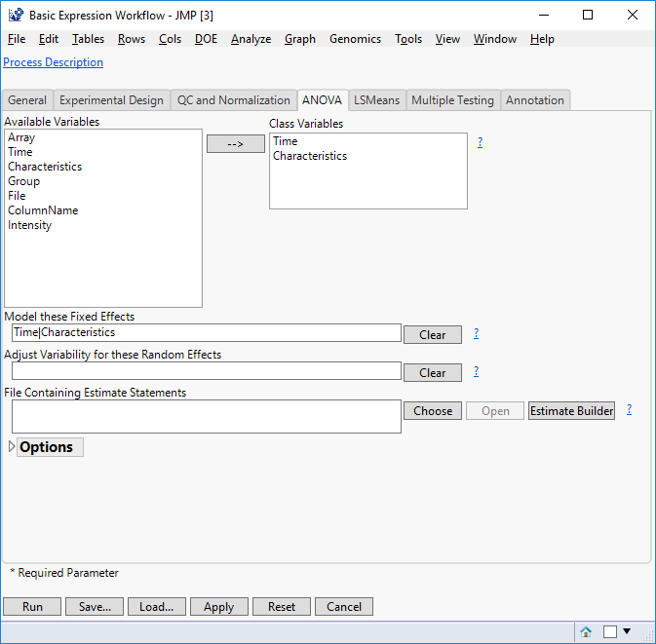Open the Graph menu
This screenshot has height=644, width=656.
[x=300, y=39]
